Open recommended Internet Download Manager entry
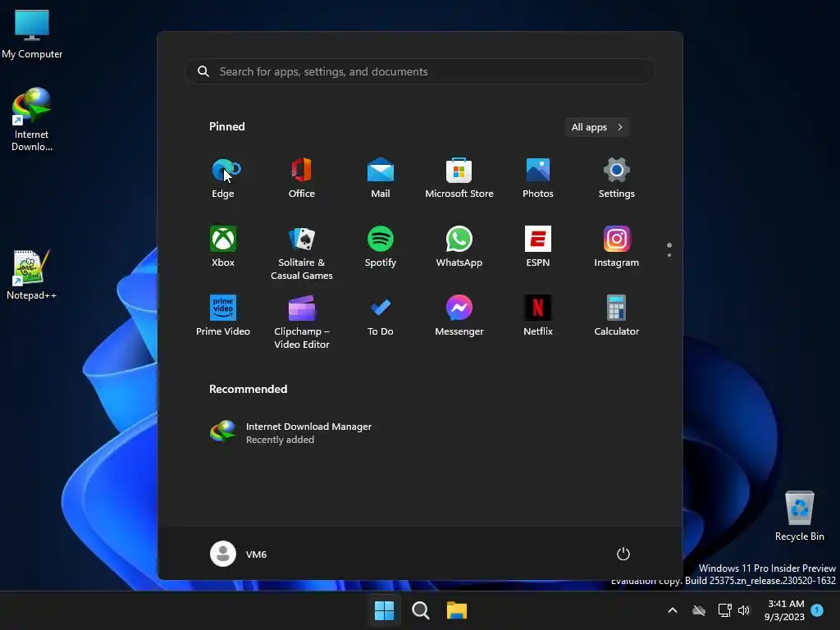Image resolution: width=840 pixels, height=630 pixels. coord(292,432)
